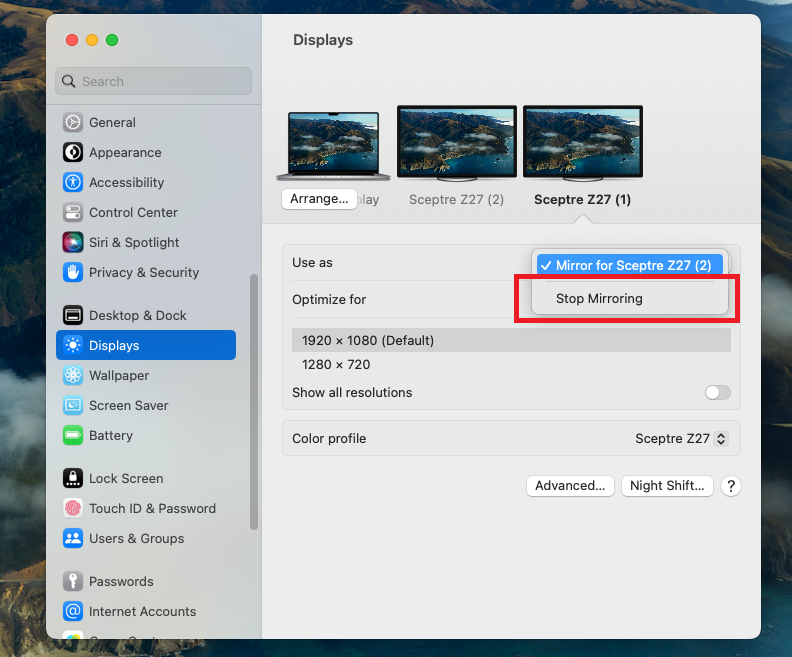Select the Sceptre Z27 (2) display thumbnail
792x657 pixels.
pyautogui.click(x=457, y=143)
